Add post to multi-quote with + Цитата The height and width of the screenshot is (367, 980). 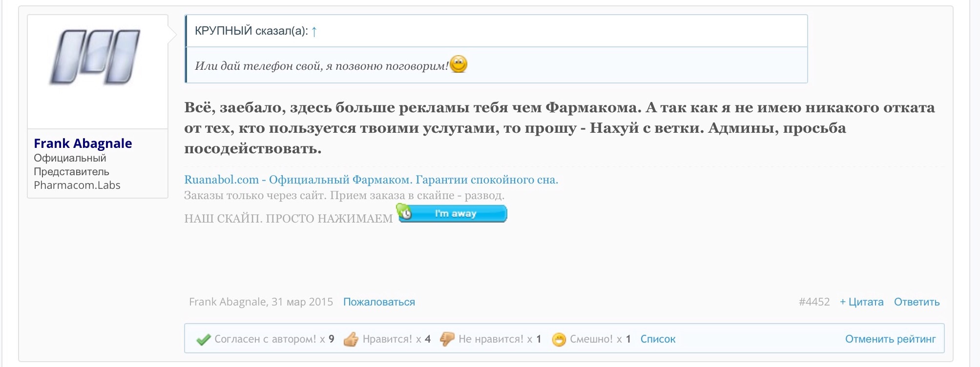pyautogui.click(x=861, y=302)
